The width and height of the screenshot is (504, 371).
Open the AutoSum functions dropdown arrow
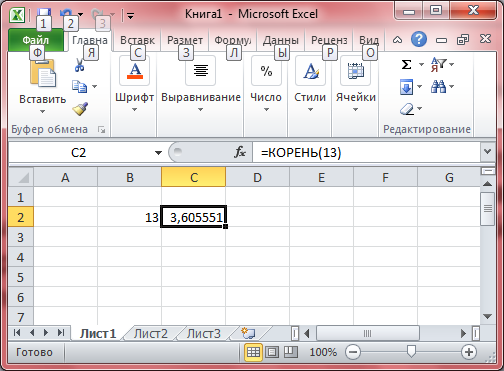click(421, 64)
